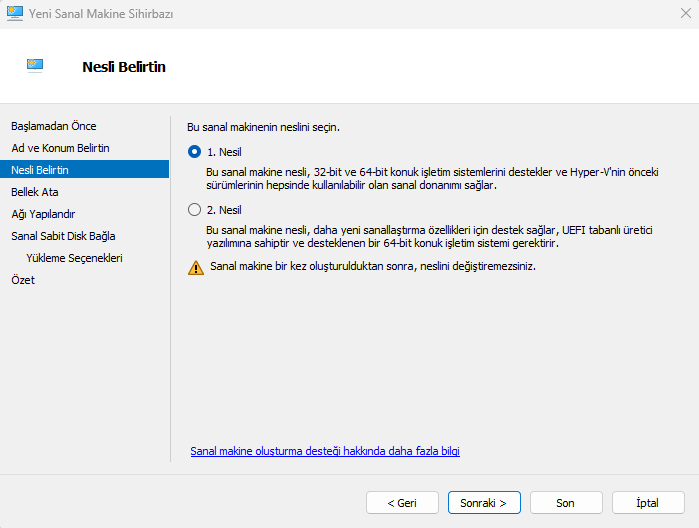Go to Sanal Sabit Disk Bağla step
The width and height of the screenshot is (699, 528).
tap(63, 236)
